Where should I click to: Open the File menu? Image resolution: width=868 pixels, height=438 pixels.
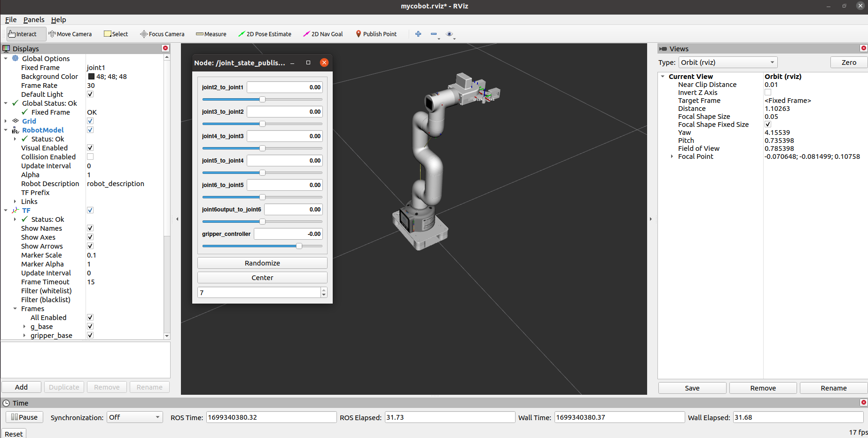click(x=11, y=20)
